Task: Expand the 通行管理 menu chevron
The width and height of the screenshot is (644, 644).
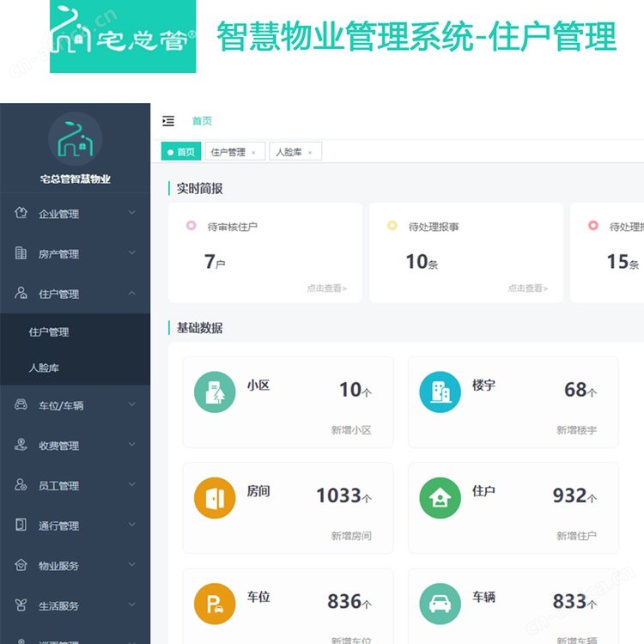Action: 132,524
